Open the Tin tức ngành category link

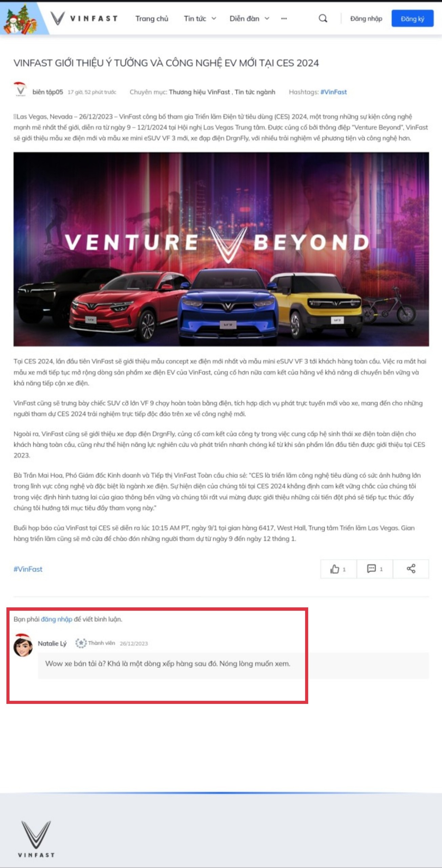pyautogui.click(x=255, y=92)
